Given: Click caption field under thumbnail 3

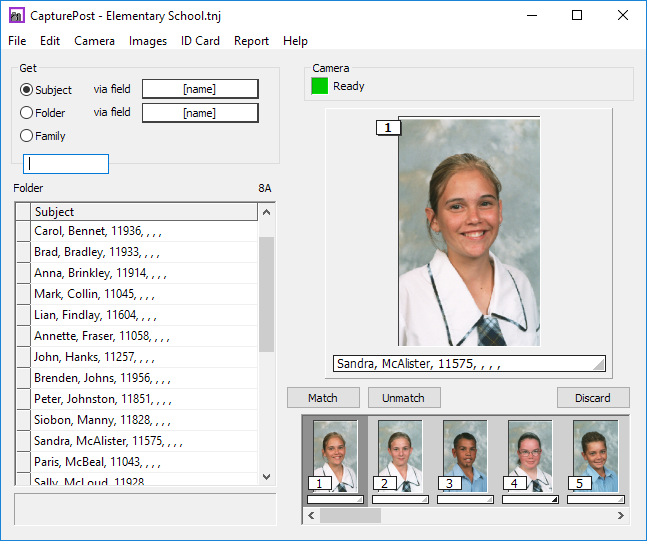Looking at the screenshot, I should pos(465,500).
